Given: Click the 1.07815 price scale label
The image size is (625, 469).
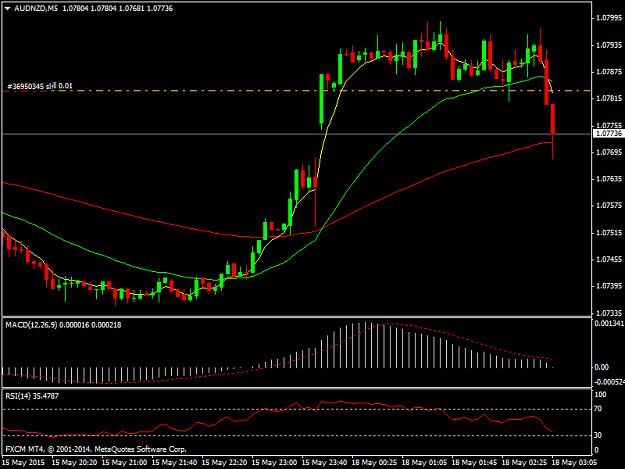Looking at the screenshot, I should (609, 98).
